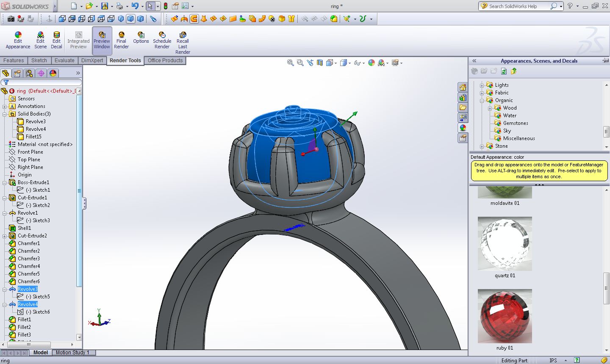Pin the Appearances, Scenes, and Decals pane
610x364 pixels.
click(606, 61)
